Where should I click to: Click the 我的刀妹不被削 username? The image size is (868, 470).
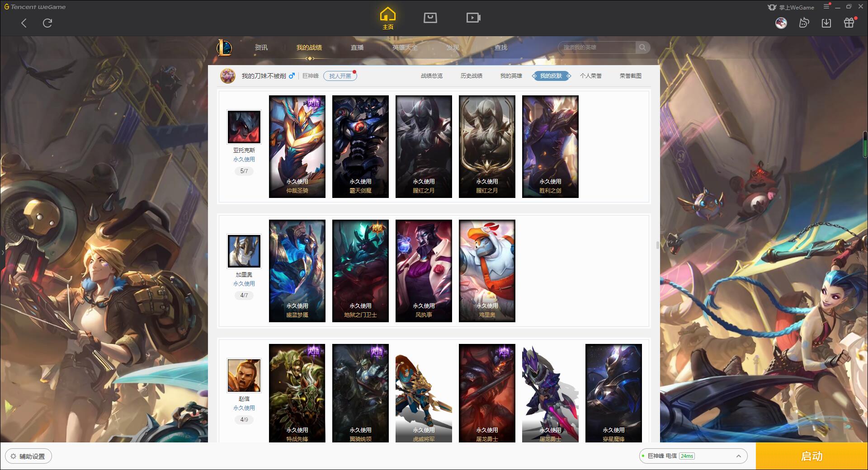click(264, 76)
